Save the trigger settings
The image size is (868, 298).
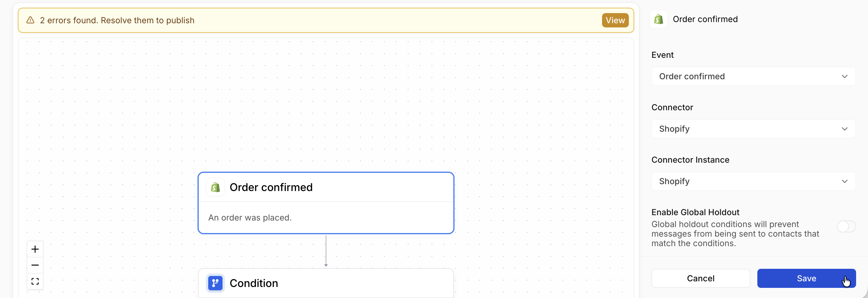[806, 278]
